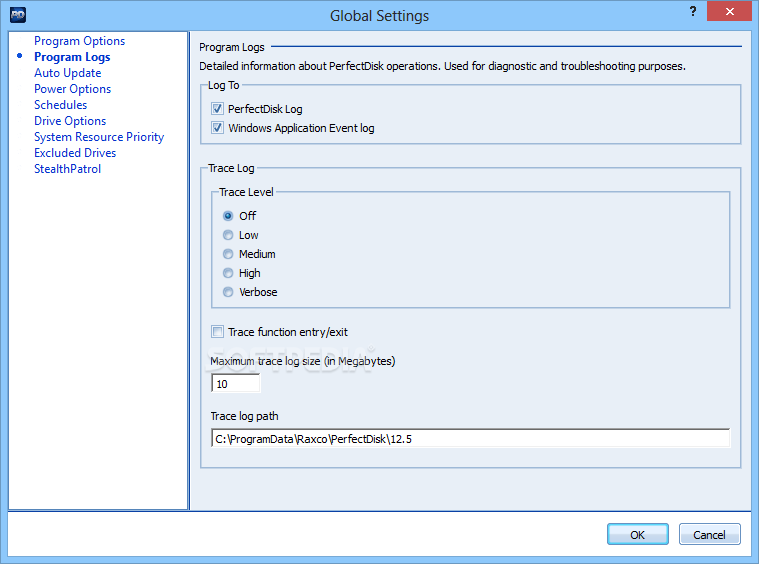Image resolution: width=759 pixels, height=564 pixels.
Task: Open Drive Options page
Action: [x=70, y=121]
